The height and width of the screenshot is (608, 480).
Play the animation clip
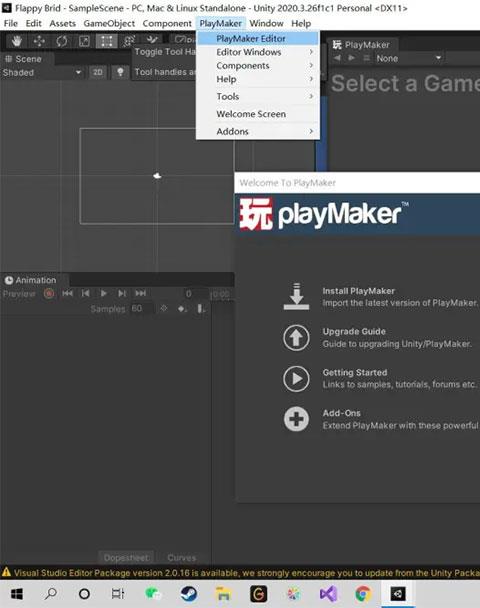(104, 294)
